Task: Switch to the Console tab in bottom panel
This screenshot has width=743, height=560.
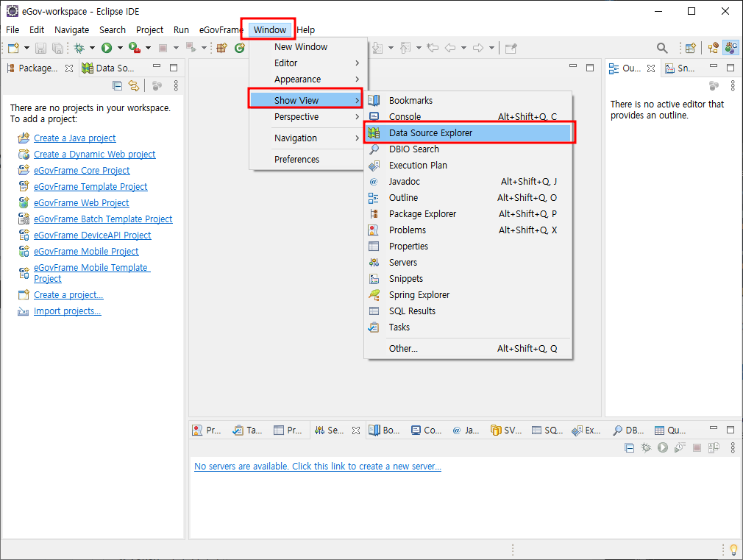Action: point(427,430)
